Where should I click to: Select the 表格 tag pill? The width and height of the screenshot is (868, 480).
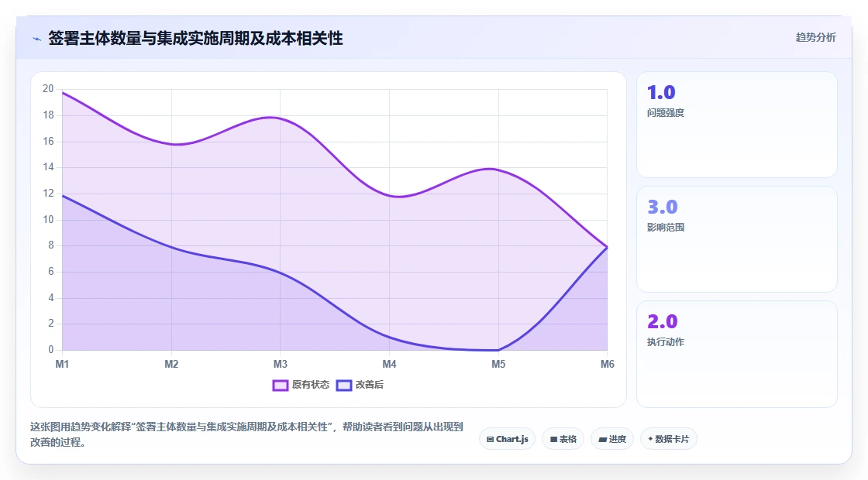(x=563, y=439)
